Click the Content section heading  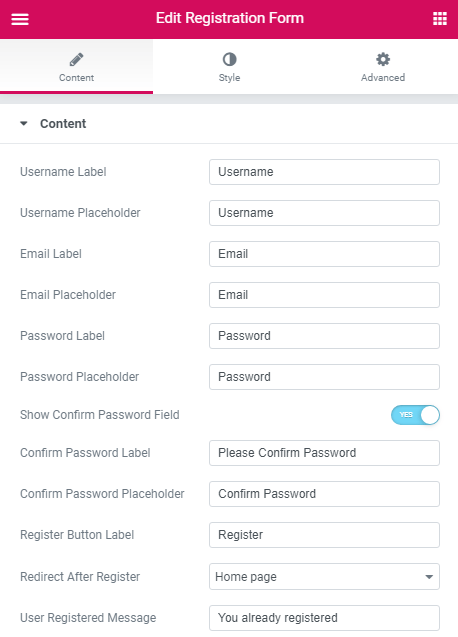63,124
